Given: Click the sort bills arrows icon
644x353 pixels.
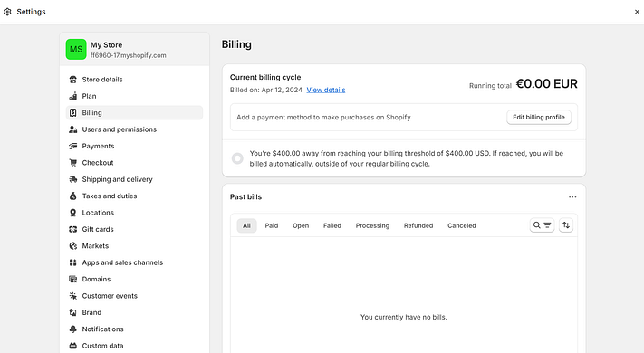Looking at the screenshot, I should pyautogui.click(x=566, y=225).
